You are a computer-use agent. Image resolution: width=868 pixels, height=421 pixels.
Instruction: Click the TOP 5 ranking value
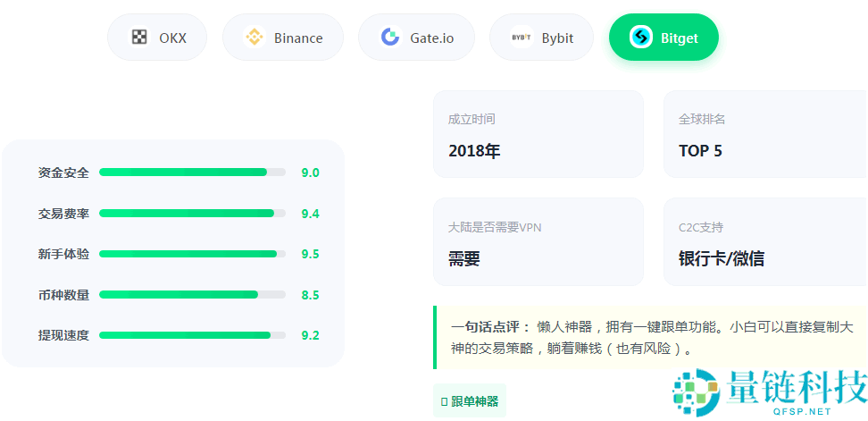(x=700, y=151)
